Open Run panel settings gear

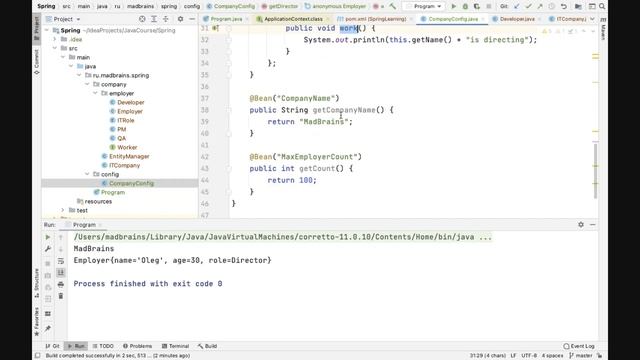581,224
